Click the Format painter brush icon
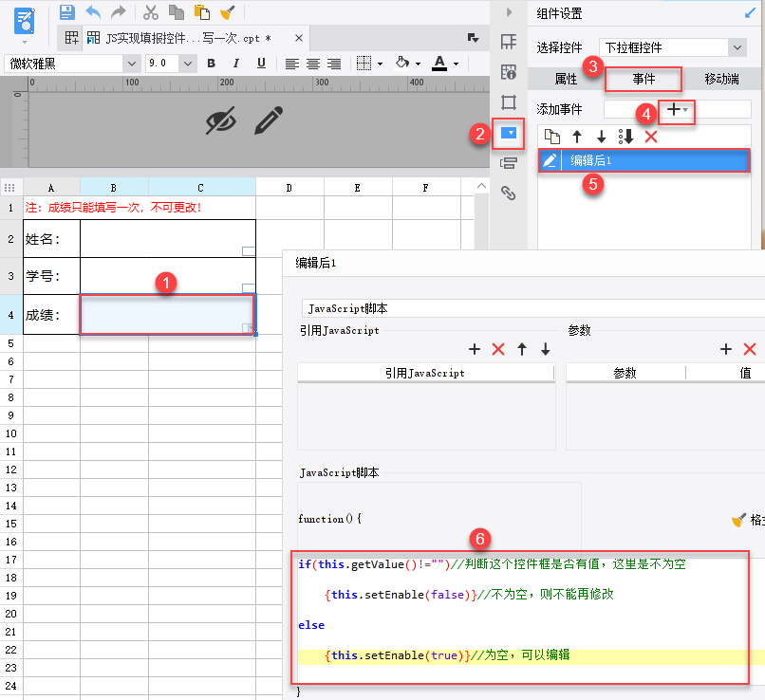The image size is (765, 700). coord(228,12)
